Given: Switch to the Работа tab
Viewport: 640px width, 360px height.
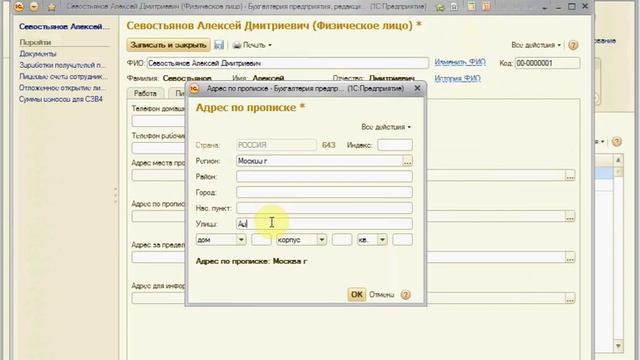Looking at the screenshot, I should [145, 93].
